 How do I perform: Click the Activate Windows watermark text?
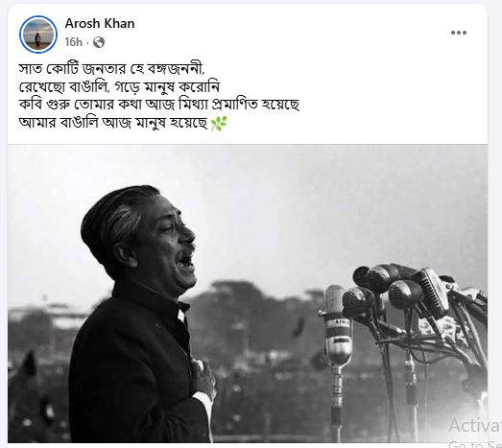click(474, 426)
